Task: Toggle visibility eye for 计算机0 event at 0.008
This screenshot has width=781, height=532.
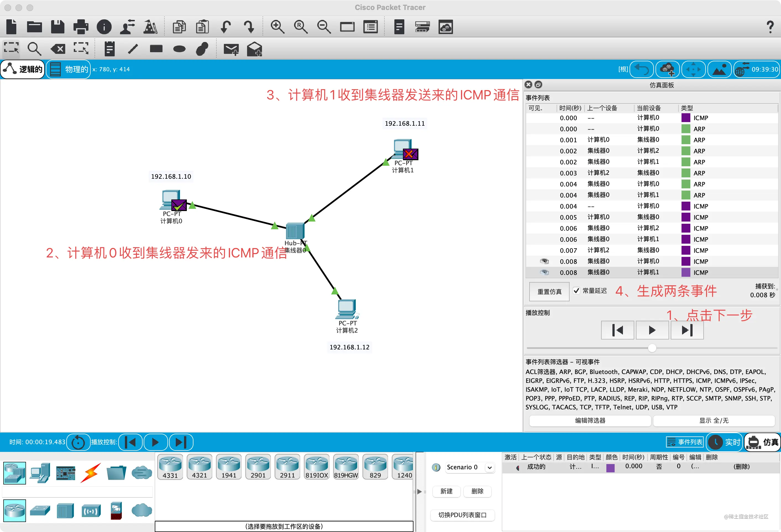Action: pos(544,261)
